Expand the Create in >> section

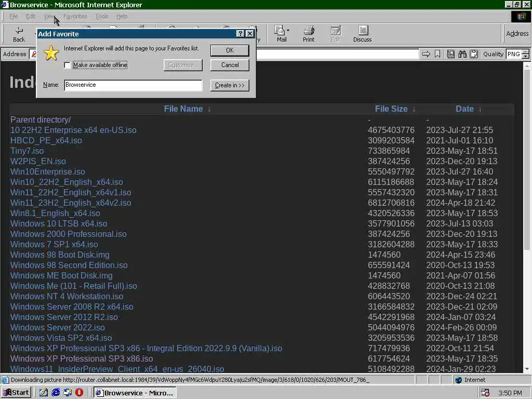pyautogui.click(x=230, y=85)
